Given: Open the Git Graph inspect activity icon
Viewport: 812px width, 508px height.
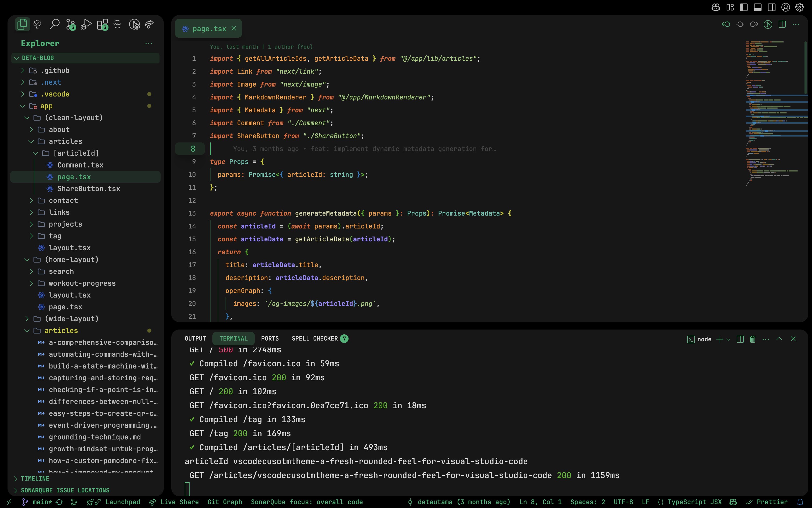Looking at the screenshot, I should click(134, 24).
